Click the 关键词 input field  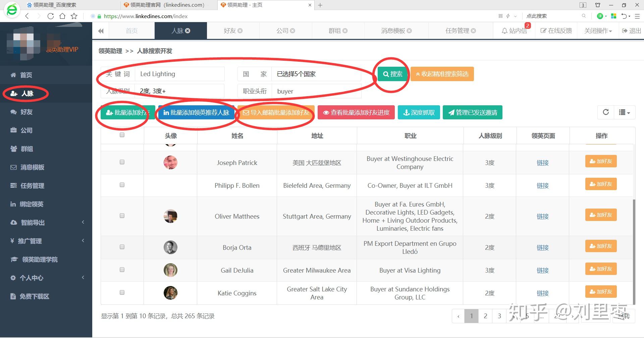179,74
